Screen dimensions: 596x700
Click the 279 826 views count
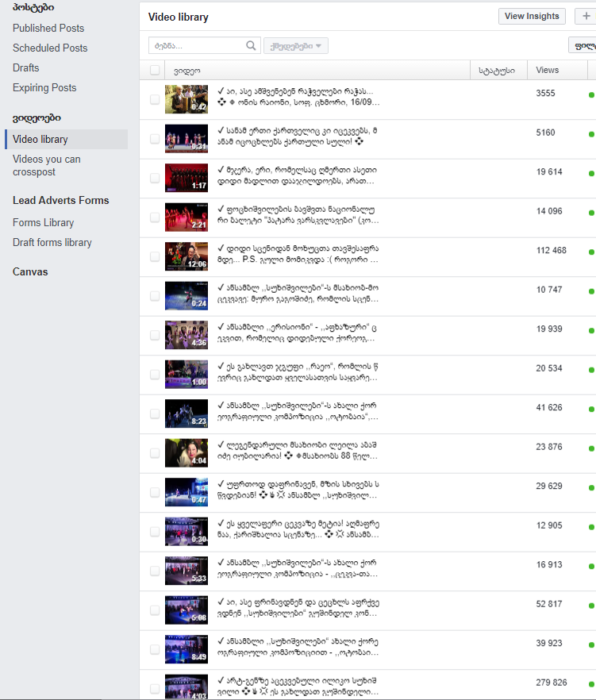552,683
